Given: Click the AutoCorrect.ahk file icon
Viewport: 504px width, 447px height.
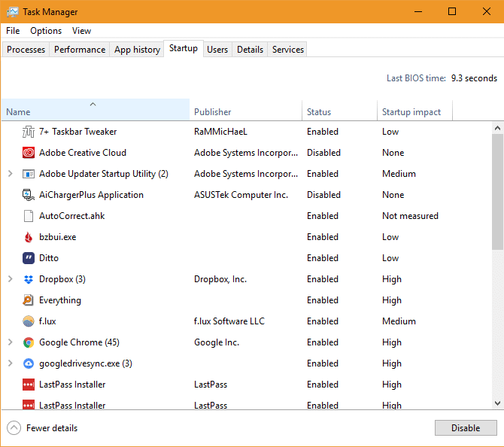Looking at the screenshot, I should pyautogui.click(x=29, y=216).
